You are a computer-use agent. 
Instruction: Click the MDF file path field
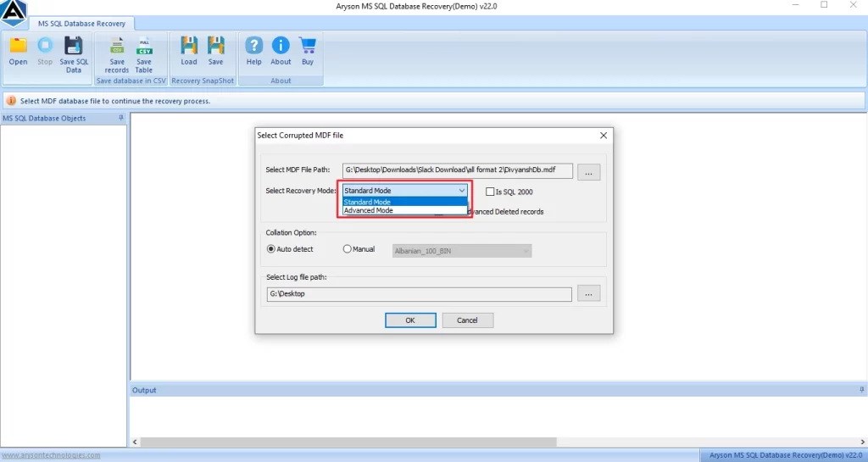pyautogui.click(x=457, y=170)
